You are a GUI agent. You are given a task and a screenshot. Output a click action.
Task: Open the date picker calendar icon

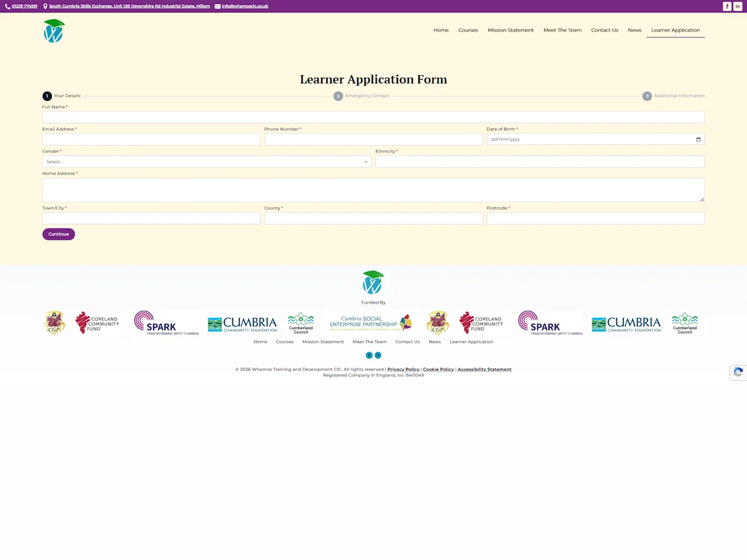click(698, 139)
